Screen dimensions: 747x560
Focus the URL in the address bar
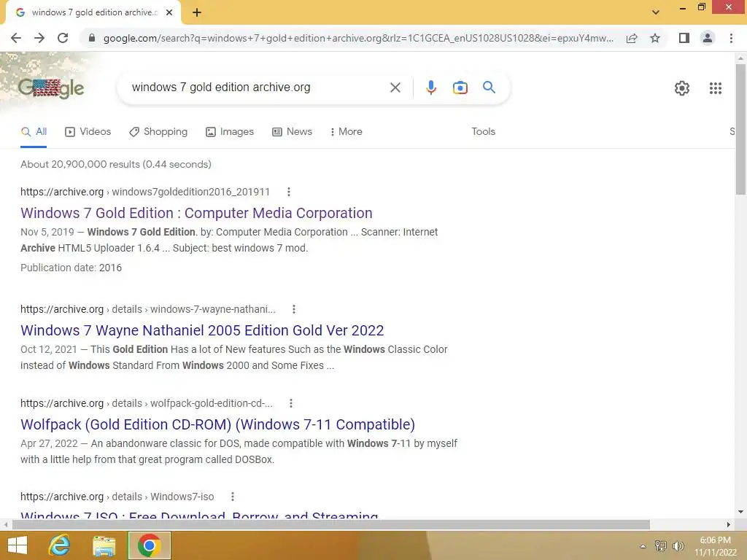tap(358, 38)
